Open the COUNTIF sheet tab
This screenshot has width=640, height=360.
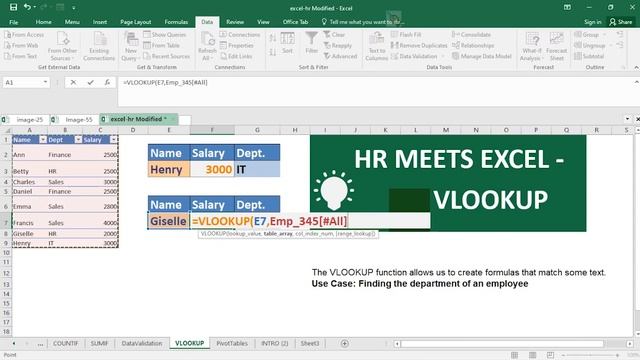coord(65,344)
